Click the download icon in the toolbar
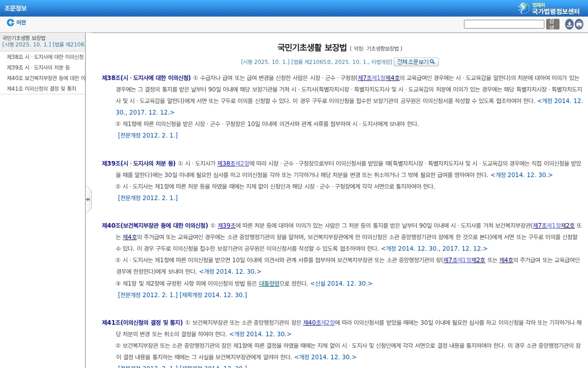 (x=569, y=24)
